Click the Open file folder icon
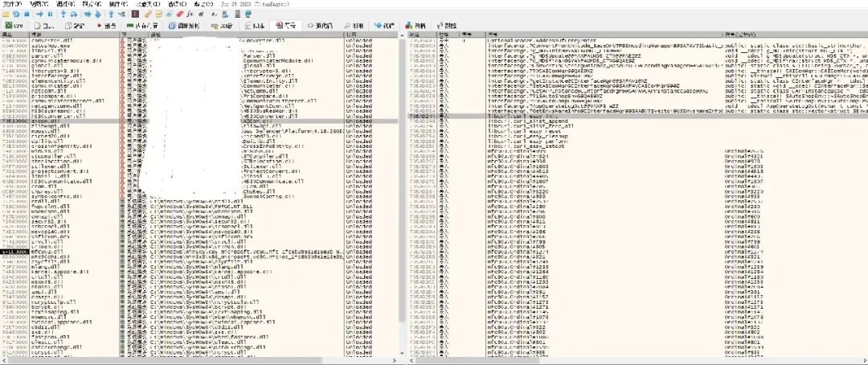Screen dimensions: 868x365 tap(6, 14)
